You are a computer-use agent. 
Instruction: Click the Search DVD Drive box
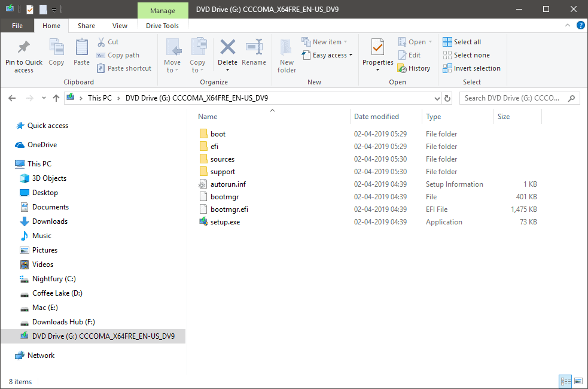[x=519, y=98]
